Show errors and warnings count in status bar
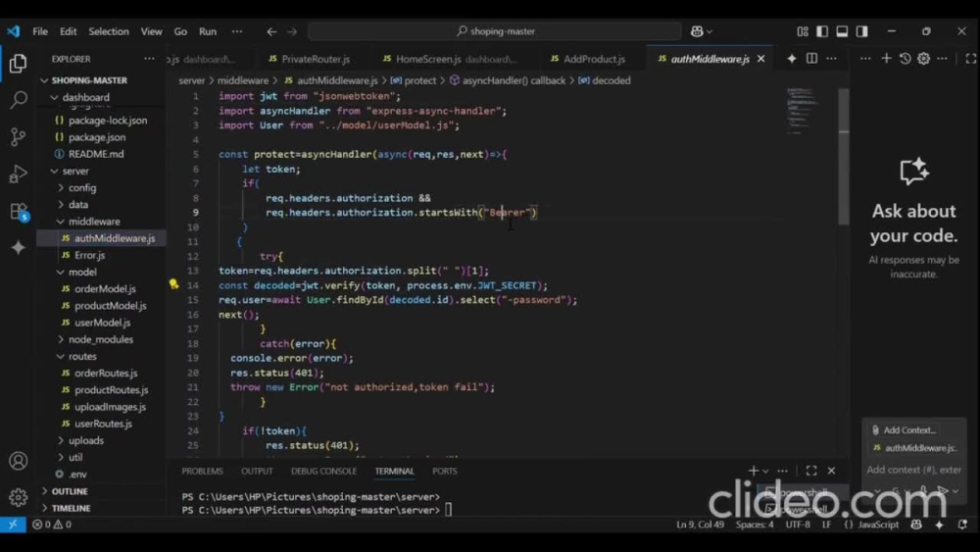Screen dimensions: 980x552 pos(52,525)
